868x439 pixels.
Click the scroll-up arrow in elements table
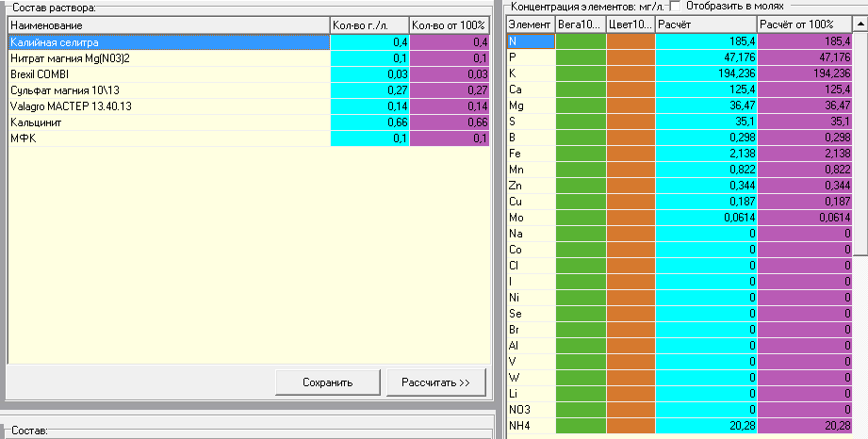[x=860, y=24]
